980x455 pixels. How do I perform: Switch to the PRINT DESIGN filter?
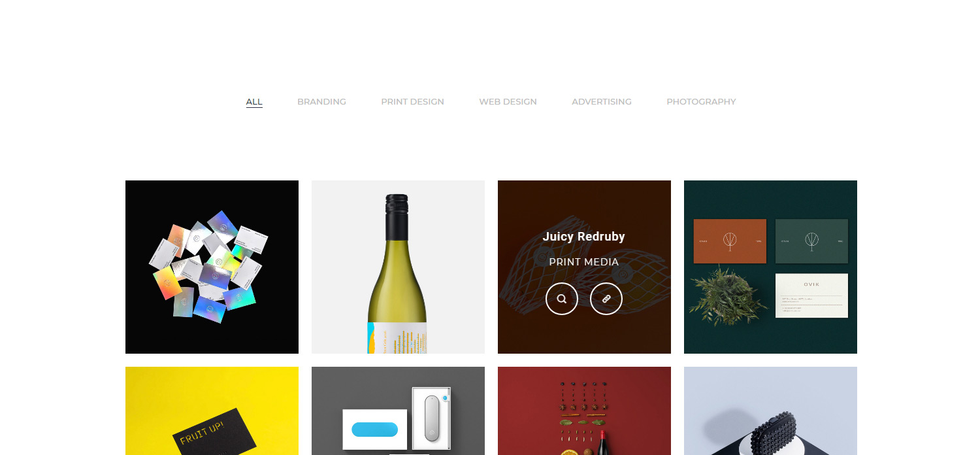coord(412,102)
